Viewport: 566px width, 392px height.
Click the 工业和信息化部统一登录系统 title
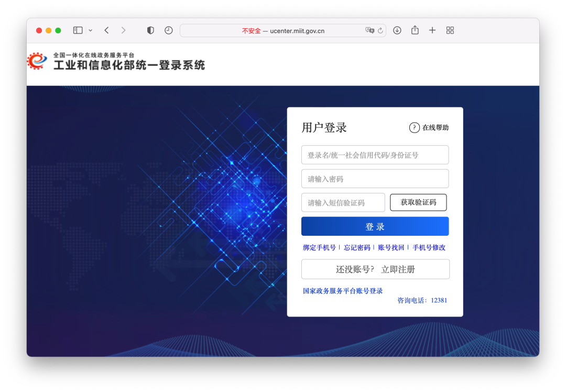tap(129, 66)
